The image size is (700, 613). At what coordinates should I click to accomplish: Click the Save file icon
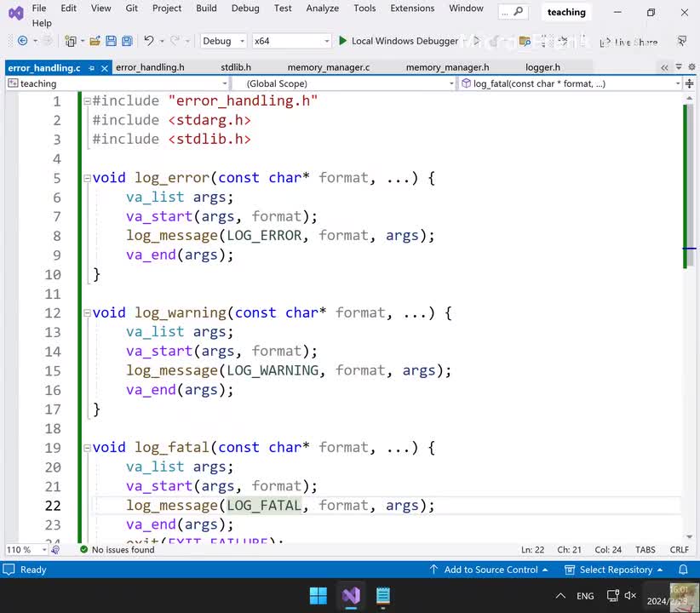[112, 41]
